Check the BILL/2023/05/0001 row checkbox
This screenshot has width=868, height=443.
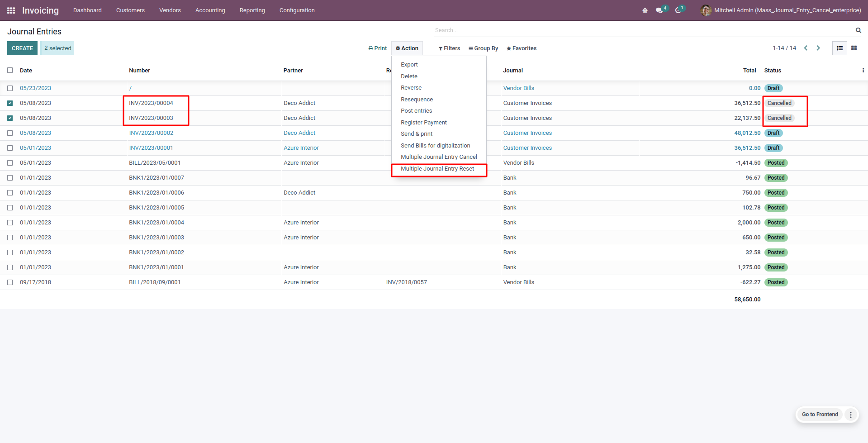10,163
